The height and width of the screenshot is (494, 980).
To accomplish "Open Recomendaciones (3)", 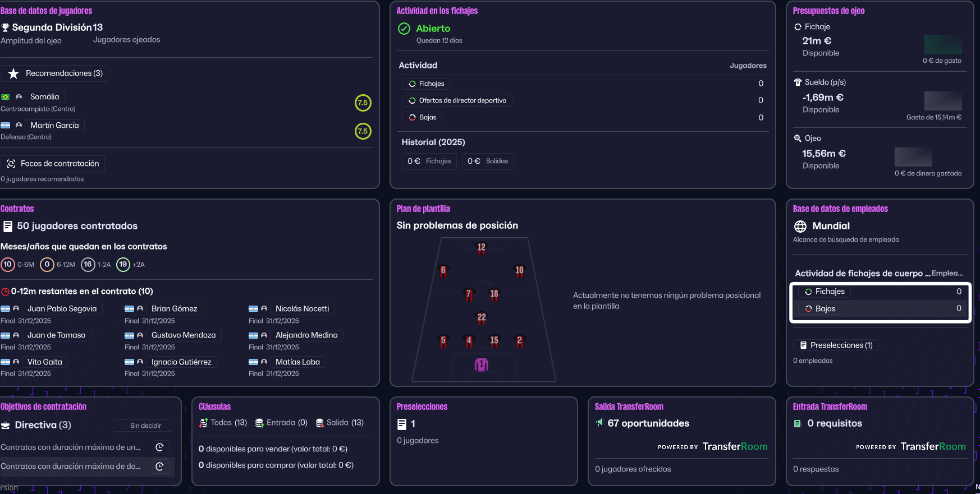I will [x=55, y=73].
